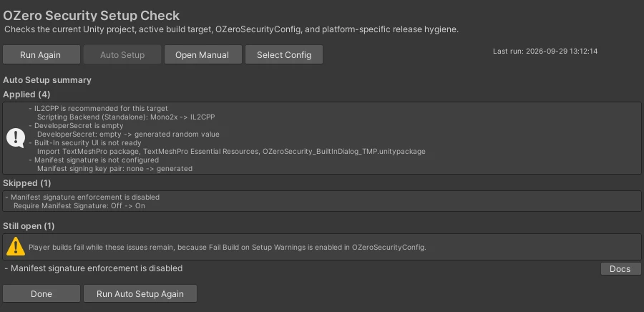Choose the Select Config button
The height and width of the screenshot is (312, 644).
point(284,54)
